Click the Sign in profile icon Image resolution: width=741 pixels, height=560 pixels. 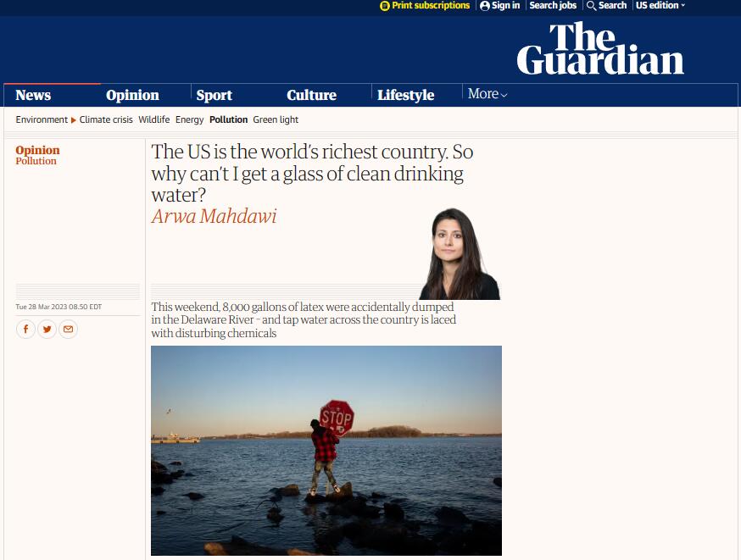tap(484, 6)
